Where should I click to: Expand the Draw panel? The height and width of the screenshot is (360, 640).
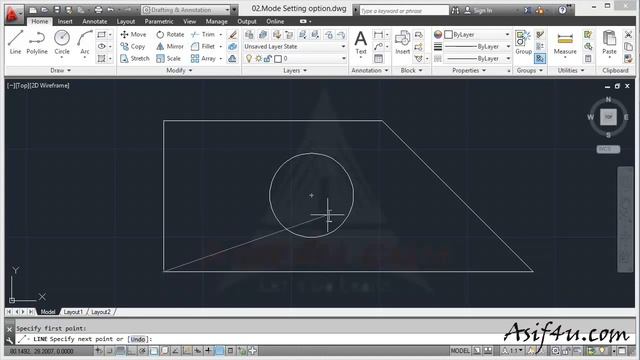[x=60, y=71]
